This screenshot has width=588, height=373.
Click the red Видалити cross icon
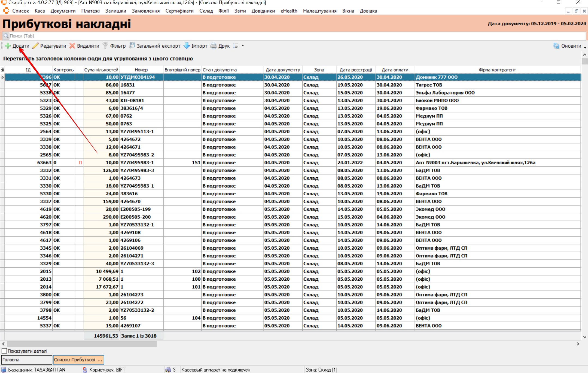coord(72,46)
